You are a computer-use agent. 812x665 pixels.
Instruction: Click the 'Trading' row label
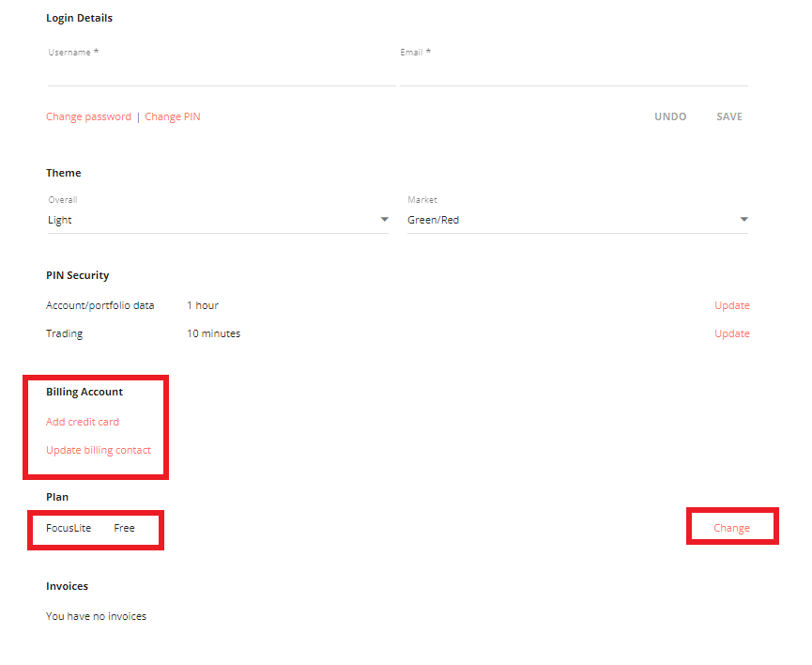64,333
